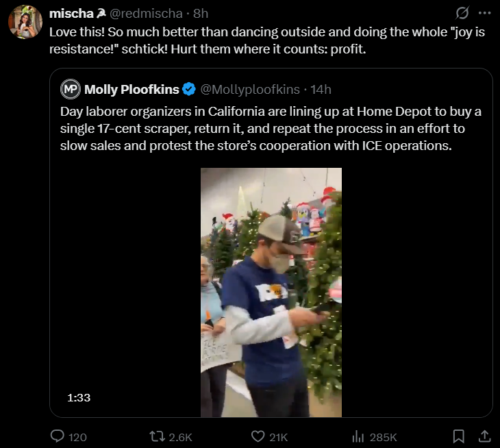Viewport: 500px width, 448px height.
Task: Click Molly Ploofkins' blue verified badge
Action: (x=189, y=89)
